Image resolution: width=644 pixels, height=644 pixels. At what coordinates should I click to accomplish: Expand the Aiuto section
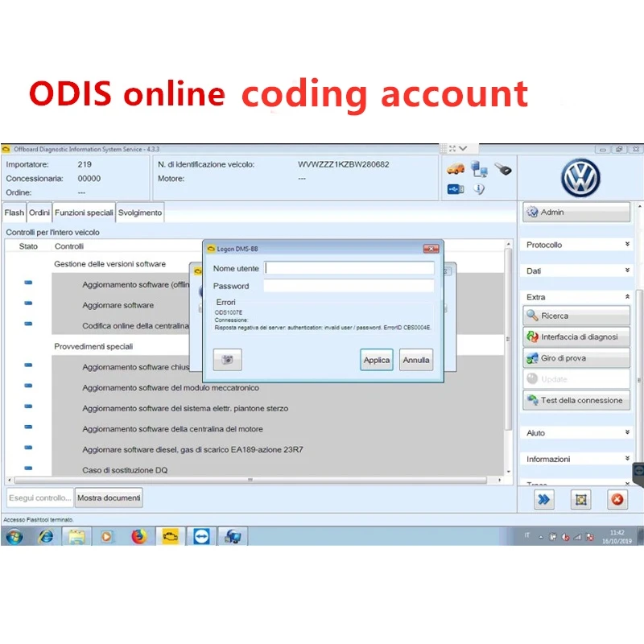coord(576,433)
